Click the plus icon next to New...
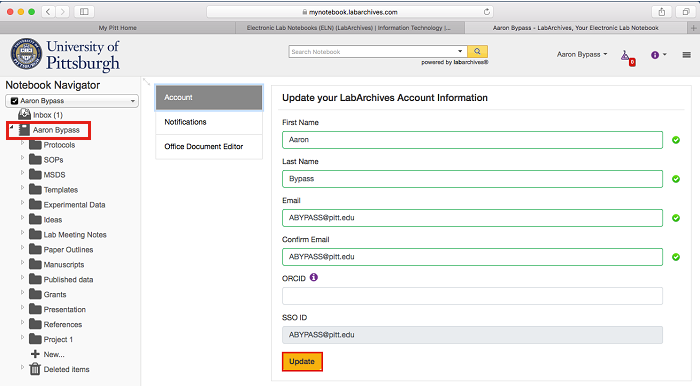 pyautogui.click(x=35, y=354)
